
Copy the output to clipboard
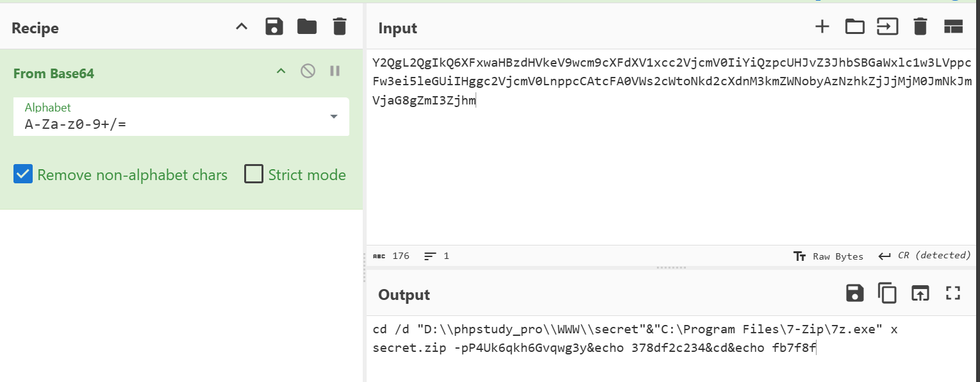[888, 294]
